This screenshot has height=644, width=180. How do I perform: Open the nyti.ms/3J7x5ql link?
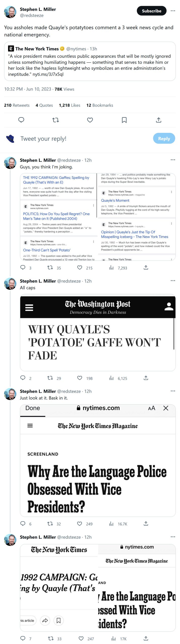point(48,74)
